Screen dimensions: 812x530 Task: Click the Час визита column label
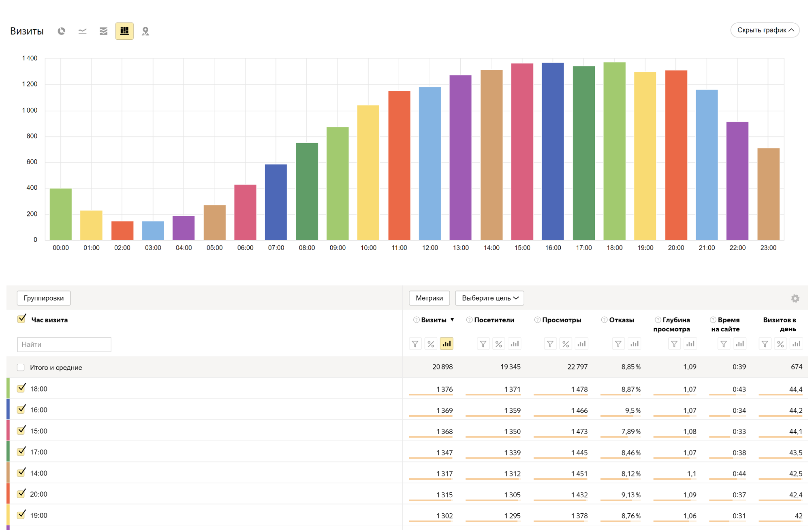[x=49, y=320]
